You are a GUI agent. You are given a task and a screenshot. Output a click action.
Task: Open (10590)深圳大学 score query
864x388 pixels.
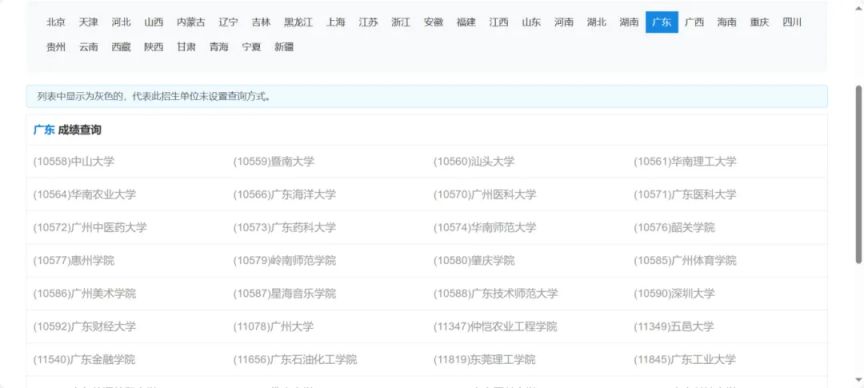pos(674,293)
